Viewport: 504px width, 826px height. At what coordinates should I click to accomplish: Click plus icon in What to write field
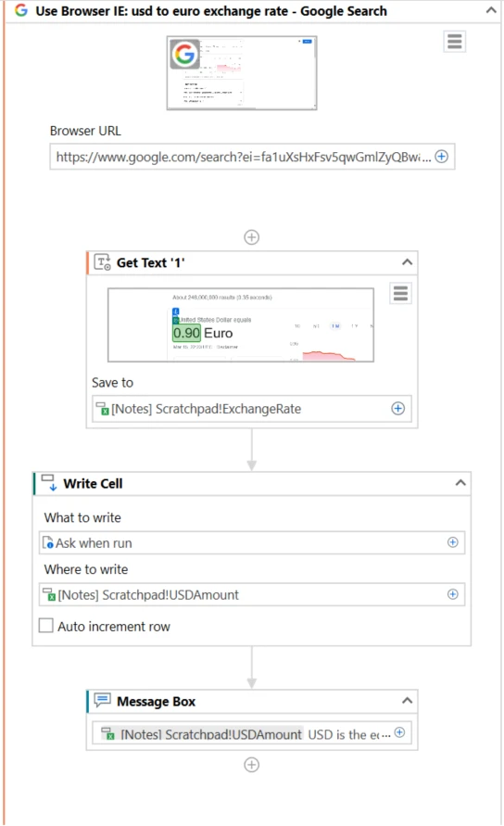(x=452, y=542)
